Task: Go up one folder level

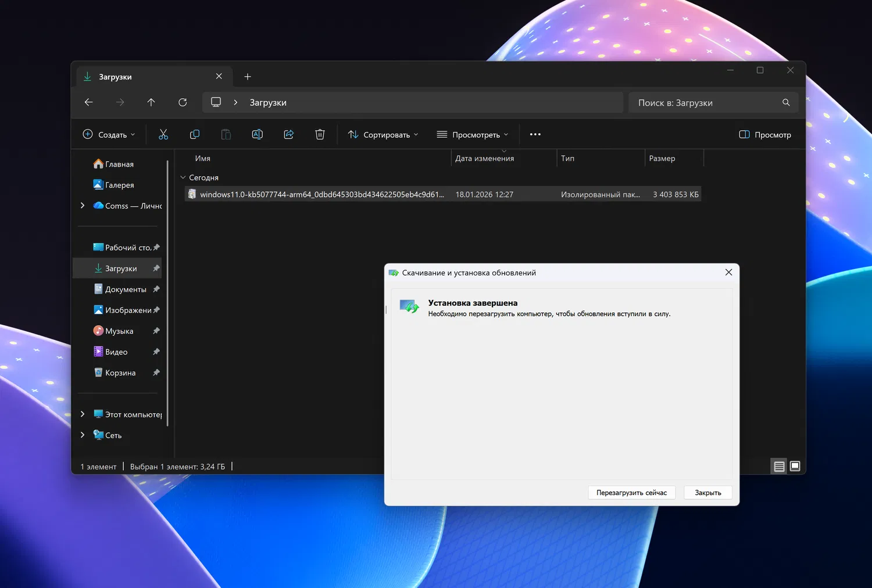Action: pyautogui.click(x=151, y=102)
